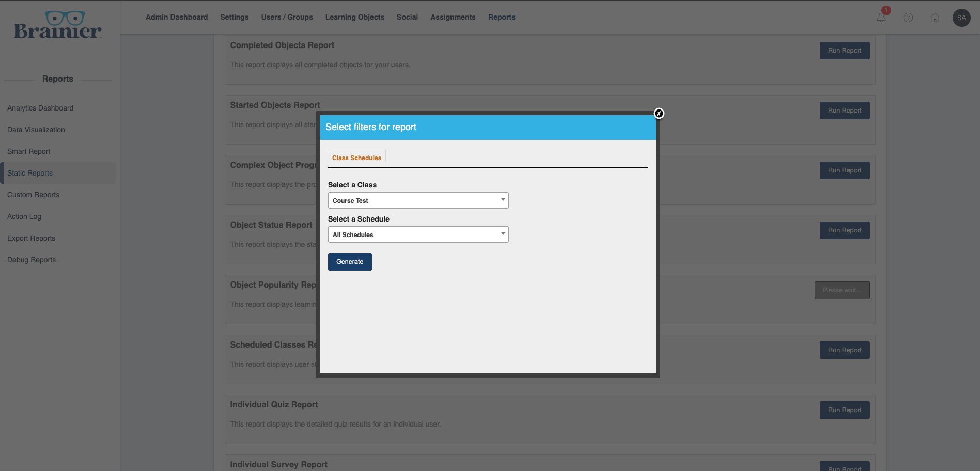Open Data Visualization in sidebar
The height and width of the screenshot is (471, 980).
coord(36,130)
